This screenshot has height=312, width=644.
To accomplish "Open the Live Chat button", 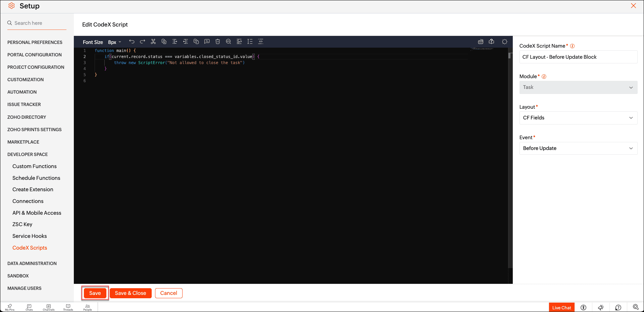I will [562, 308].
